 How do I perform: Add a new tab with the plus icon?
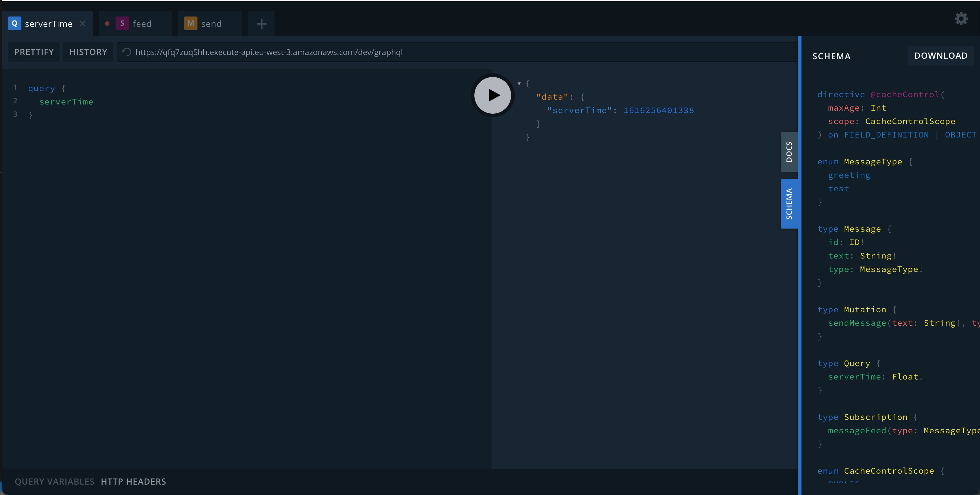coord(261,24)
